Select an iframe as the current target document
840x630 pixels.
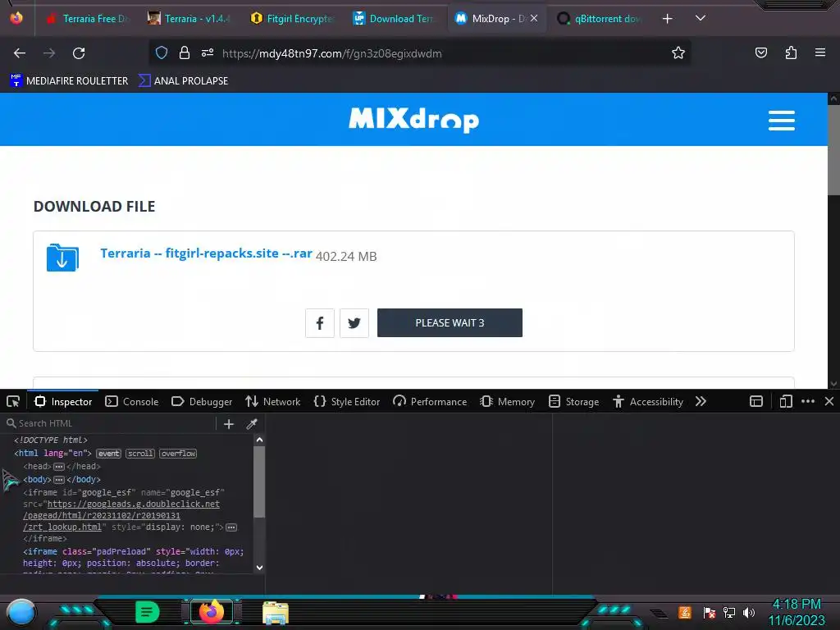tap(756, 401)
